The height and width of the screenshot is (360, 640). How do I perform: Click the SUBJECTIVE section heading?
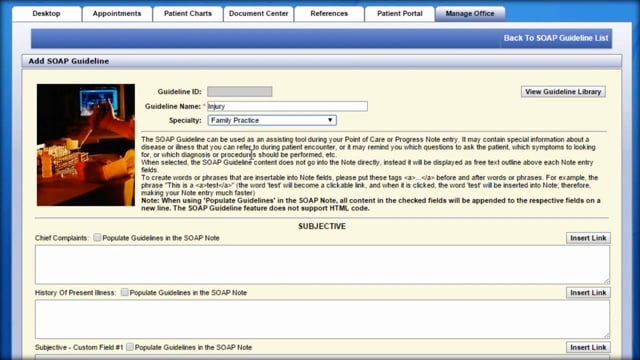[322, 226]
